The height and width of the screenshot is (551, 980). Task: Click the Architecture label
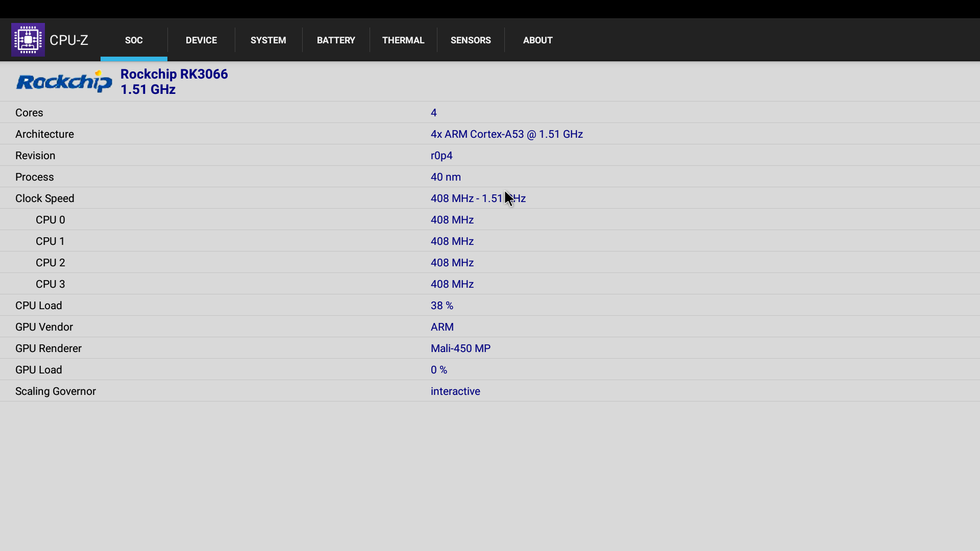point(44,134)
